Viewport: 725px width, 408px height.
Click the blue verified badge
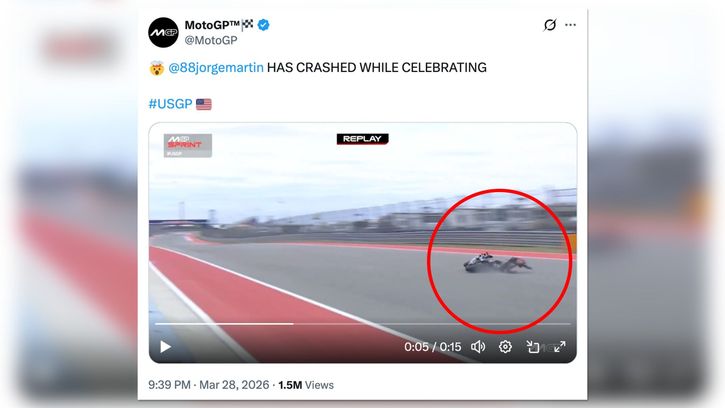click(264, 25)
